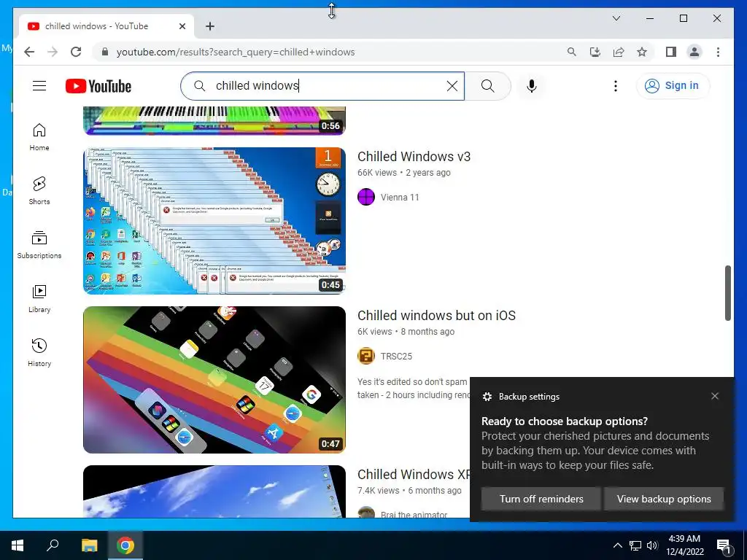Open Chilled Windows v3 title link

[414, 157]
